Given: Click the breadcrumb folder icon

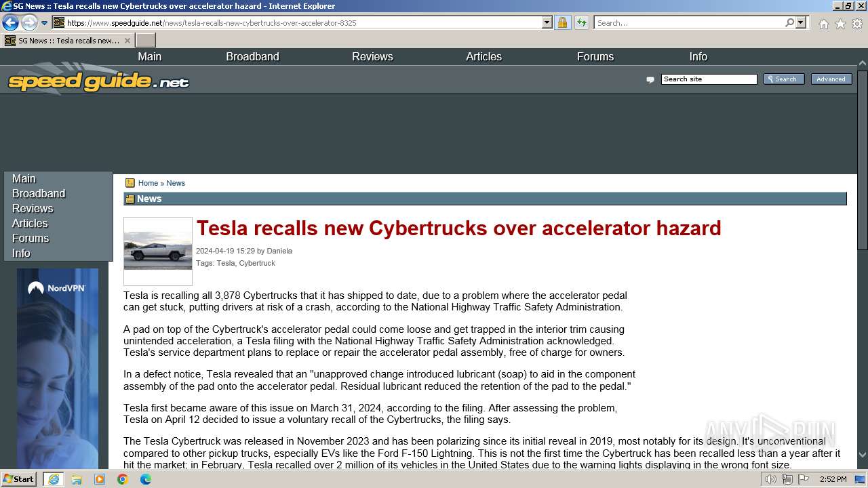Looking at the screenshot, I should point(130,183).
